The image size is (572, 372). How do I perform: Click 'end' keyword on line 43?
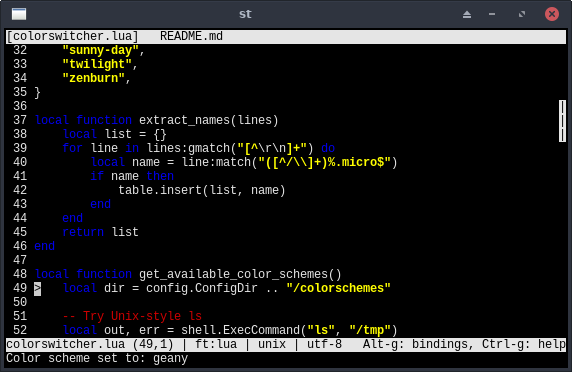pyautogui.click(x=100, y=204)
